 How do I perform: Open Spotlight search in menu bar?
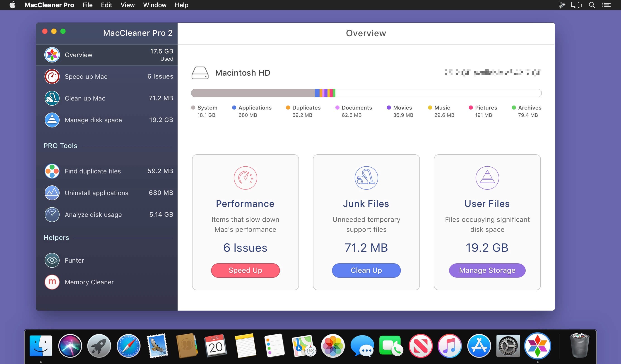coord(592,5)
